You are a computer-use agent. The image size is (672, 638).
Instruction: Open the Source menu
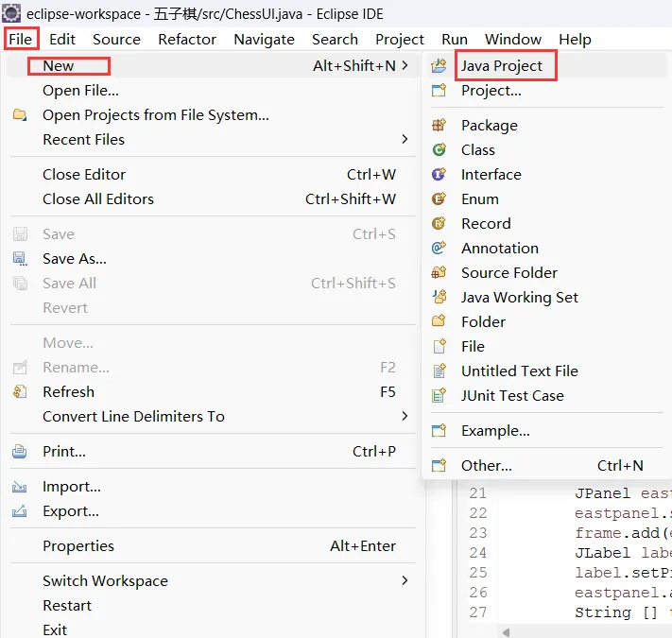point(116,39)
